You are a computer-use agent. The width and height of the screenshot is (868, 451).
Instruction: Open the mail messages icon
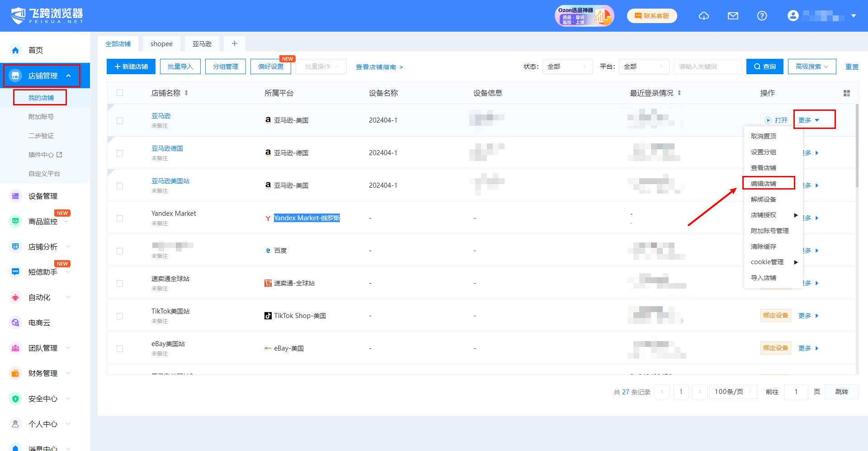coord(733,16)
